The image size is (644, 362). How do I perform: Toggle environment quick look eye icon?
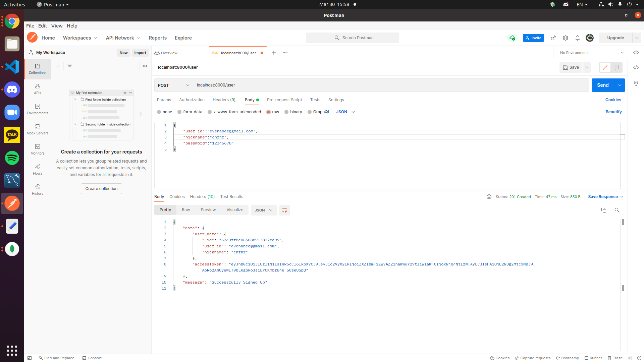636,53
